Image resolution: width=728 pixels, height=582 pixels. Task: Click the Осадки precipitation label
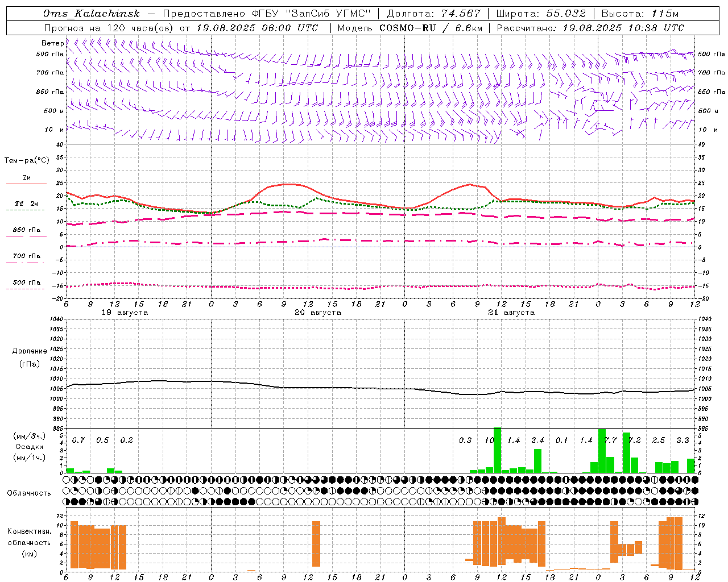[30, 447]
